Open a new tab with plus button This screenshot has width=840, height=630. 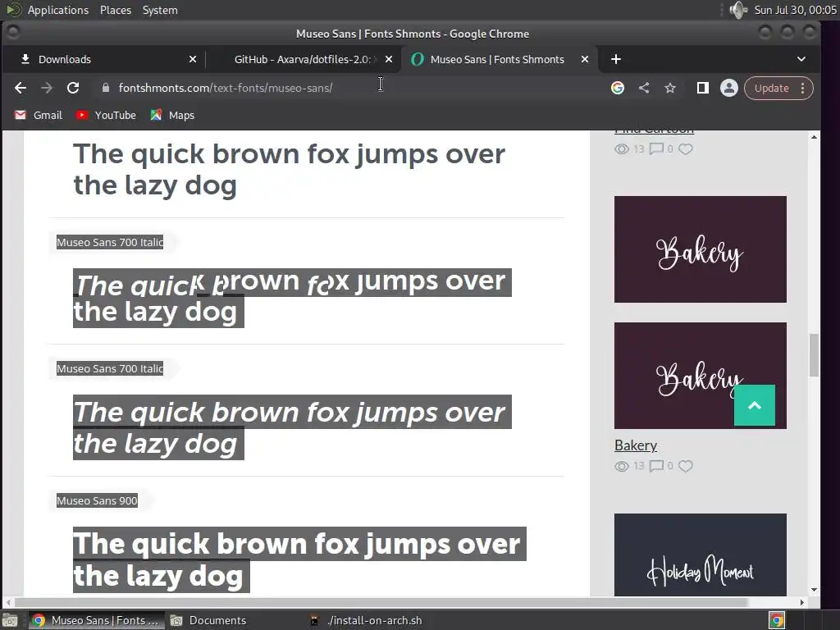616,59
